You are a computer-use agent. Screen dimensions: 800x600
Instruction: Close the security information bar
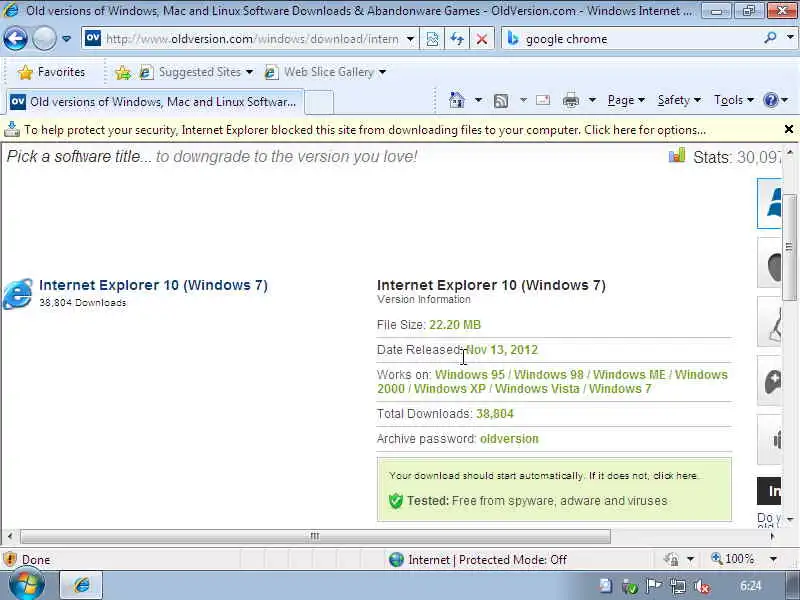point(788,130)
